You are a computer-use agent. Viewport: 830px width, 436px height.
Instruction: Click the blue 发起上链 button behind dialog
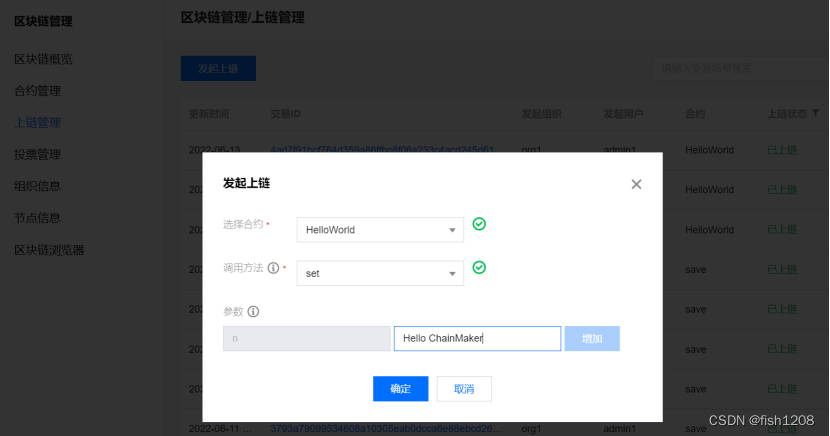tap(218, 68)
